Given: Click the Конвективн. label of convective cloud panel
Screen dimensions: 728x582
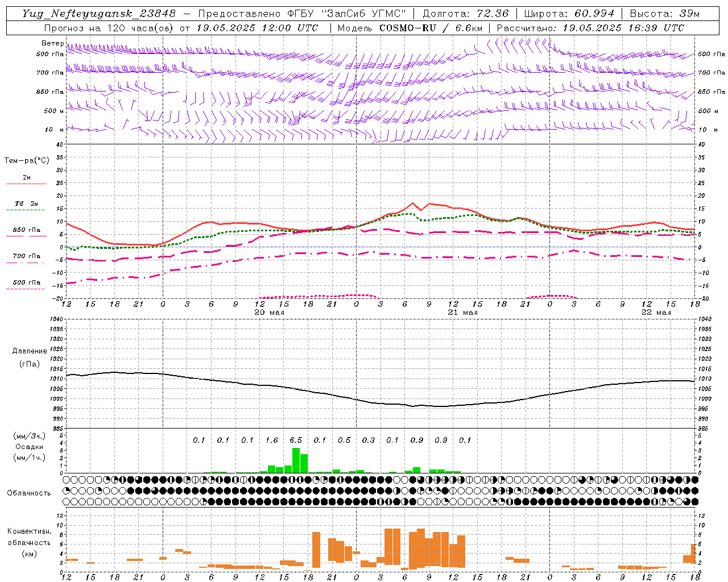Looking at the screenshot, I should [30, 531].
